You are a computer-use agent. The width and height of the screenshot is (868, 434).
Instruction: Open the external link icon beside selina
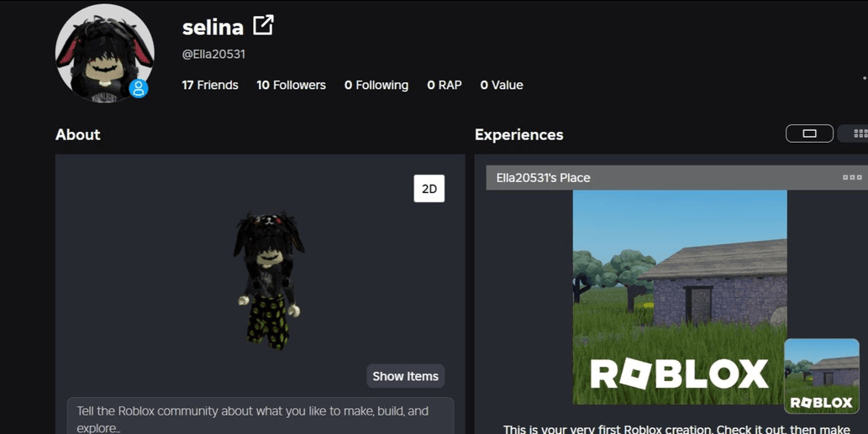[x=263, y=25]
